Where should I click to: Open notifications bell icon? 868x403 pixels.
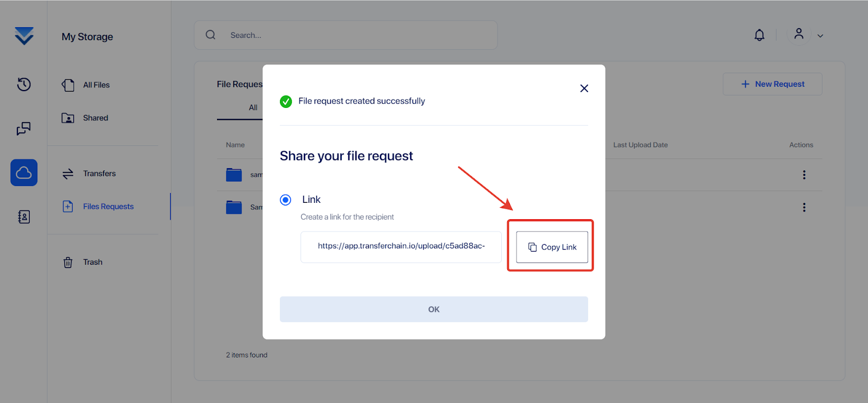click(x=759, y=35)
